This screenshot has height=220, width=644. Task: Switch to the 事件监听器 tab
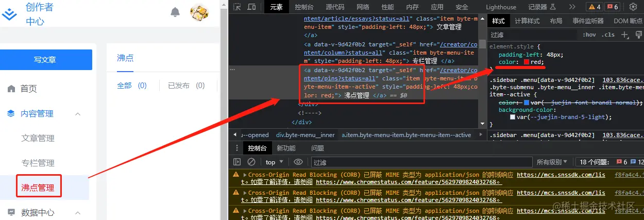pos(588,21)
